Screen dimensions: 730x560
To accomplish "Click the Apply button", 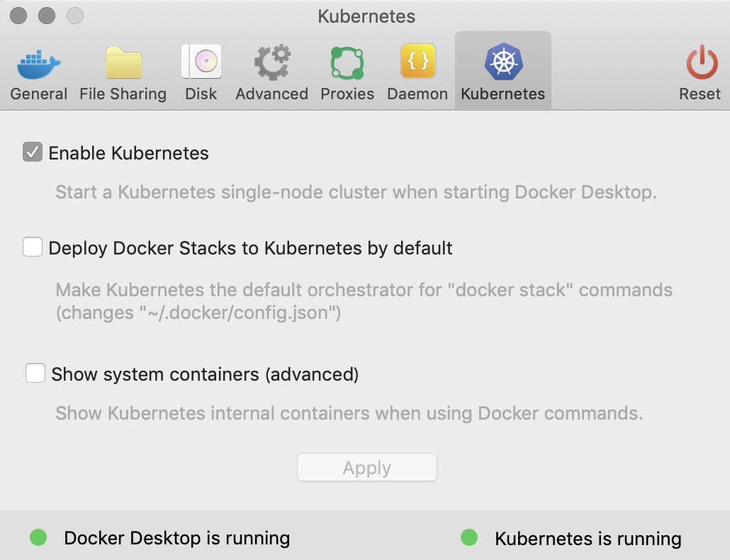I will (367, 467).
